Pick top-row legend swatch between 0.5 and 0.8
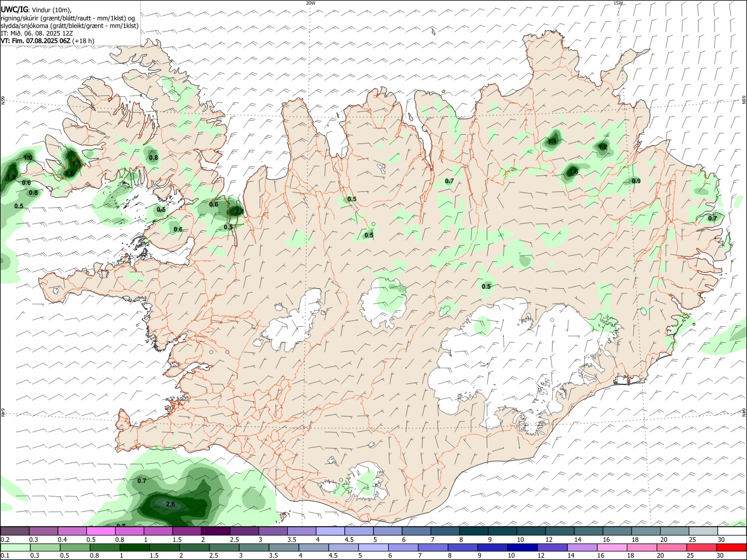747x560 pixels. 100,531
